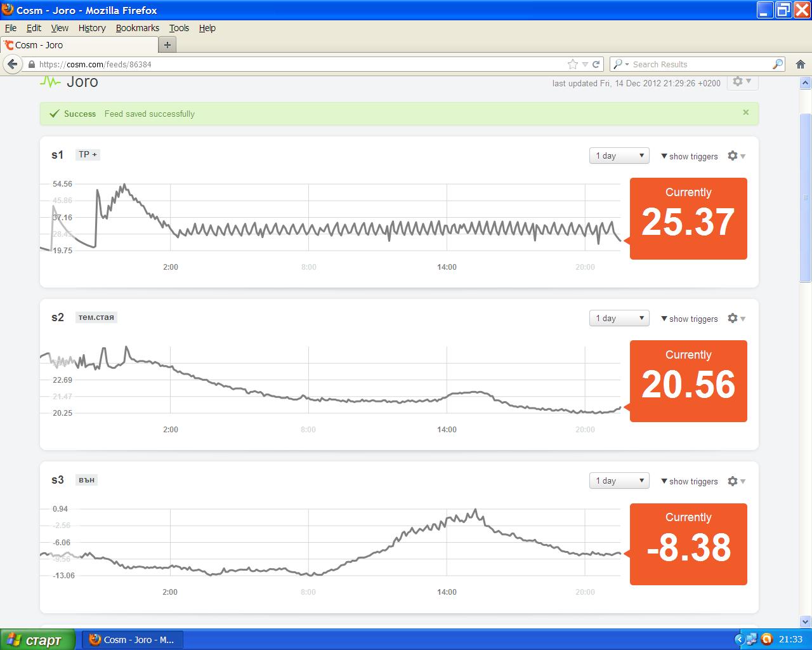Click the Firefox icon in the title bar
Screen dimensions: 812x650
[x=8, y=10]
